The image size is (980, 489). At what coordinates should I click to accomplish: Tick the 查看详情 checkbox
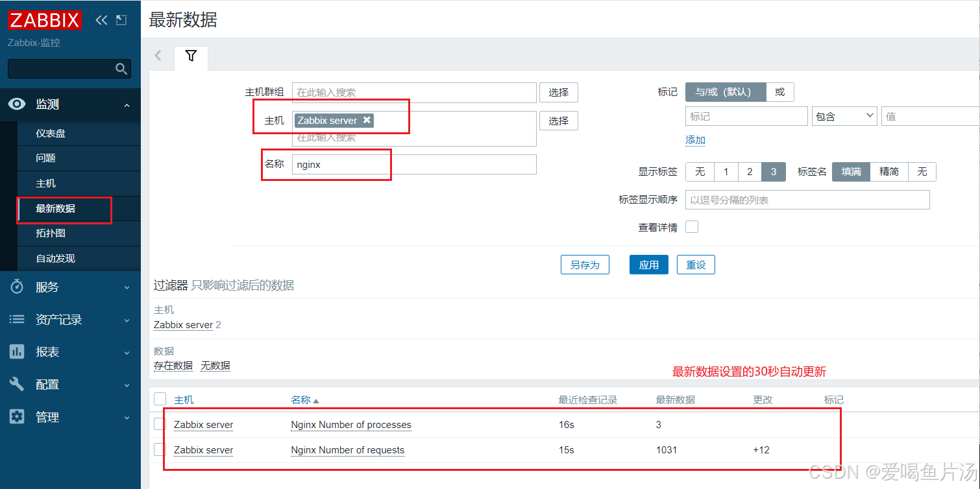692,227
